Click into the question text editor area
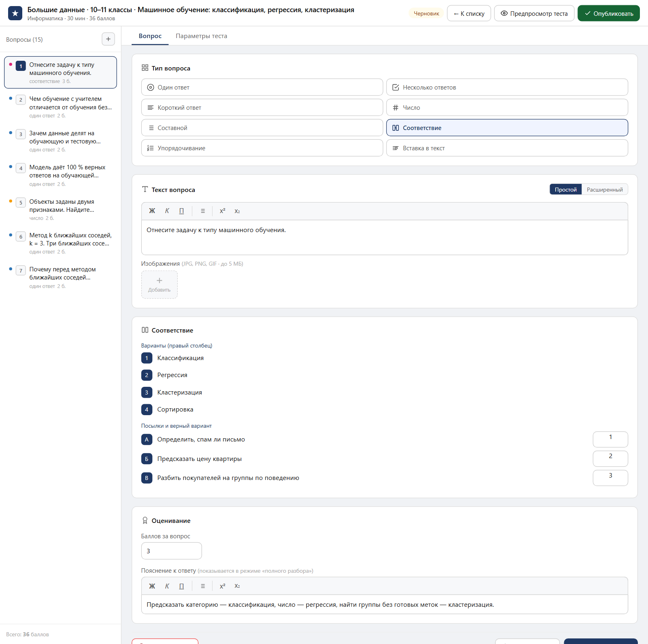Screen dimensions: 648x644 (384, 237)
